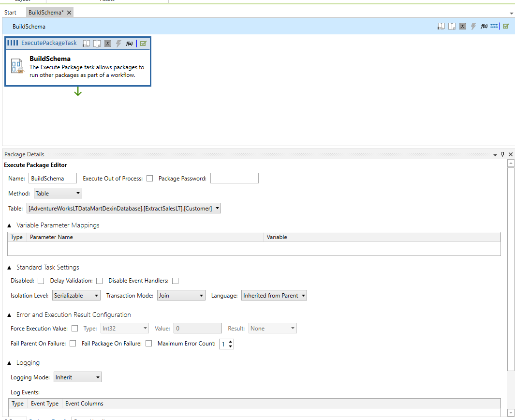Click Parameter Name column header
This screenshot has width=515, height=420.
145,237
